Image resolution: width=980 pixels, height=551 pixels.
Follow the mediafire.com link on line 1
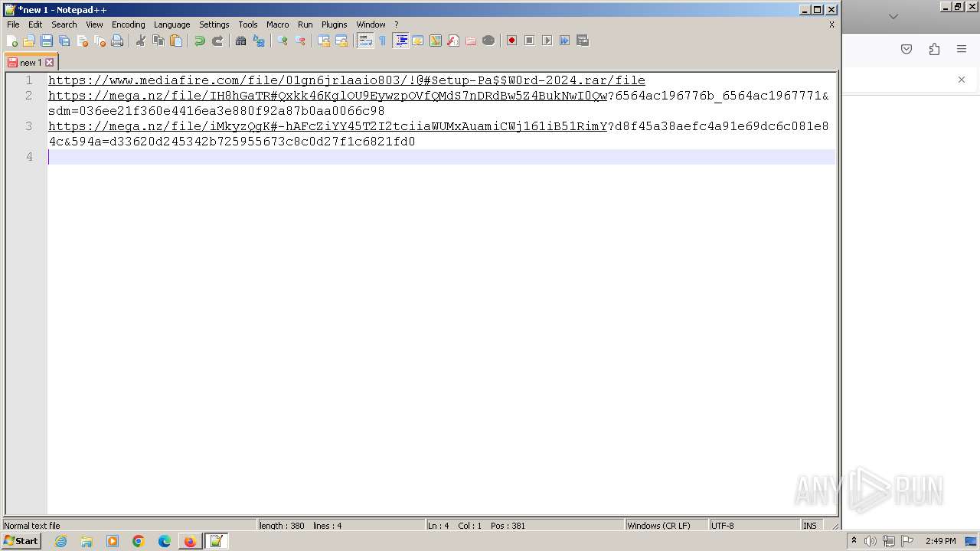[347, 80]
